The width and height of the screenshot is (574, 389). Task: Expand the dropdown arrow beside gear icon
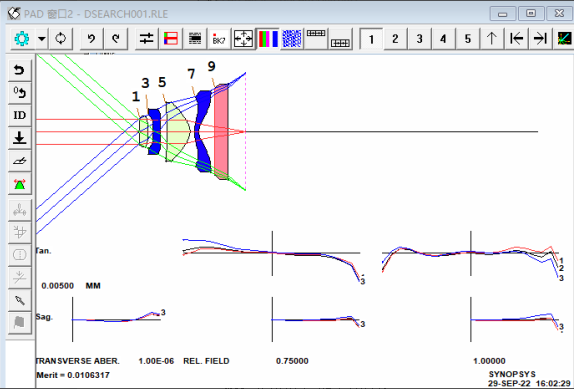(x=42, y=38)
